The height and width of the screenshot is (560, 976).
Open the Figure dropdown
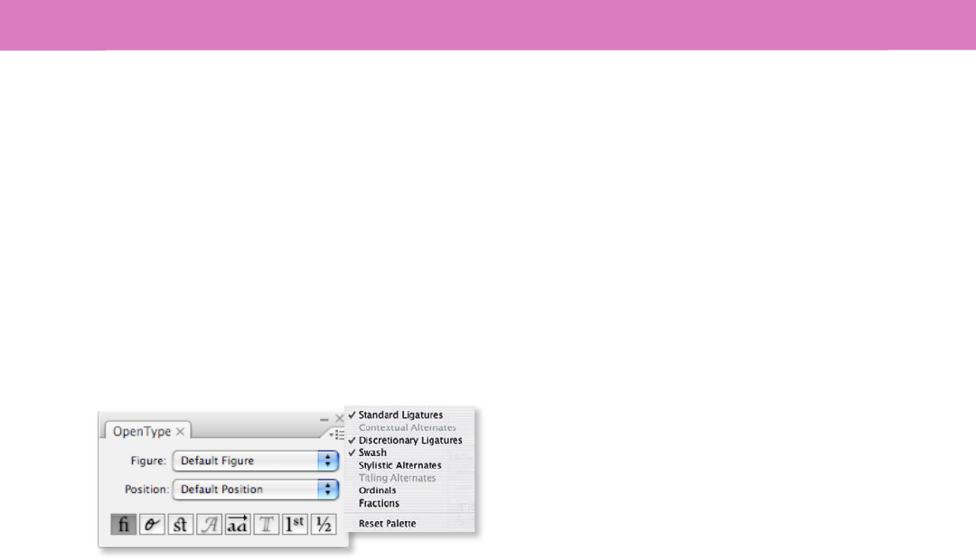256,461
